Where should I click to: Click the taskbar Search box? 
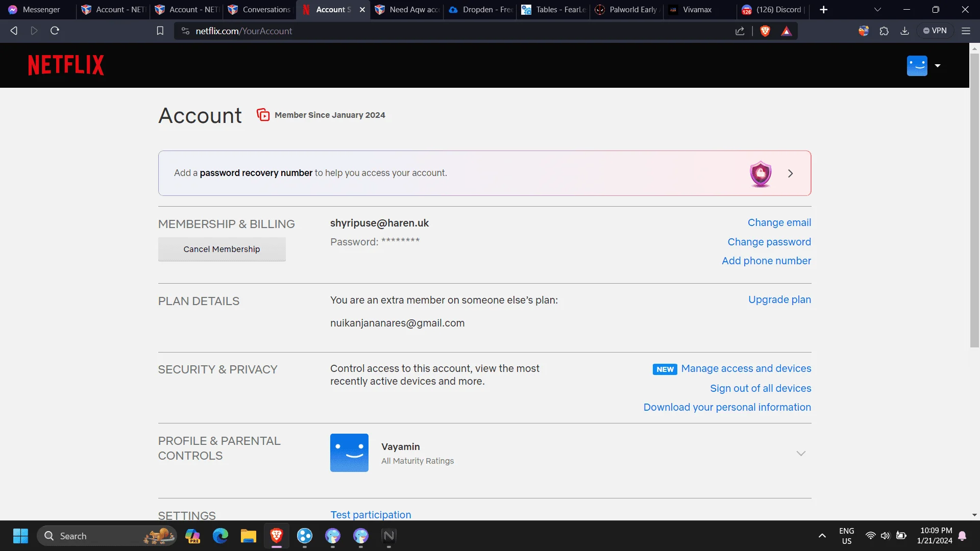click(x=107, y=536)
